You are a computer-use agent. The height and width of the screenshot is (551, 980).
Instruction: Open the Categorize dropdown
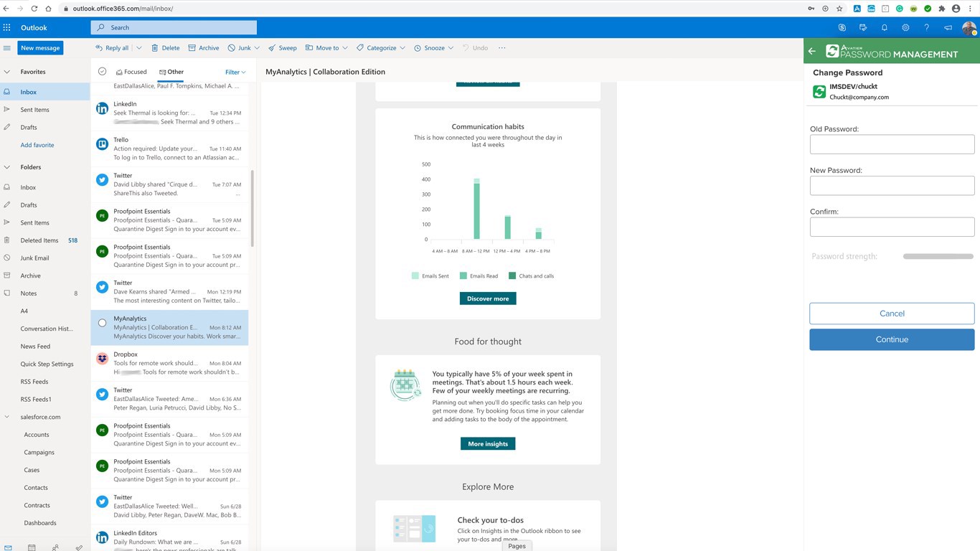402,48
